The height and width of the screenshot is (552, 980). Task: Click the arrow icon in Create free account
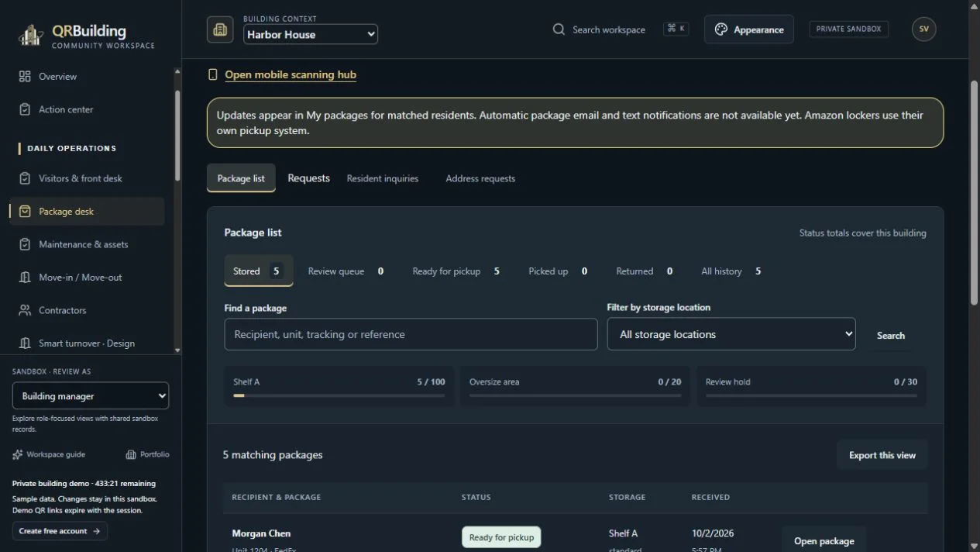pyautogui.click(x=96, y=531)
